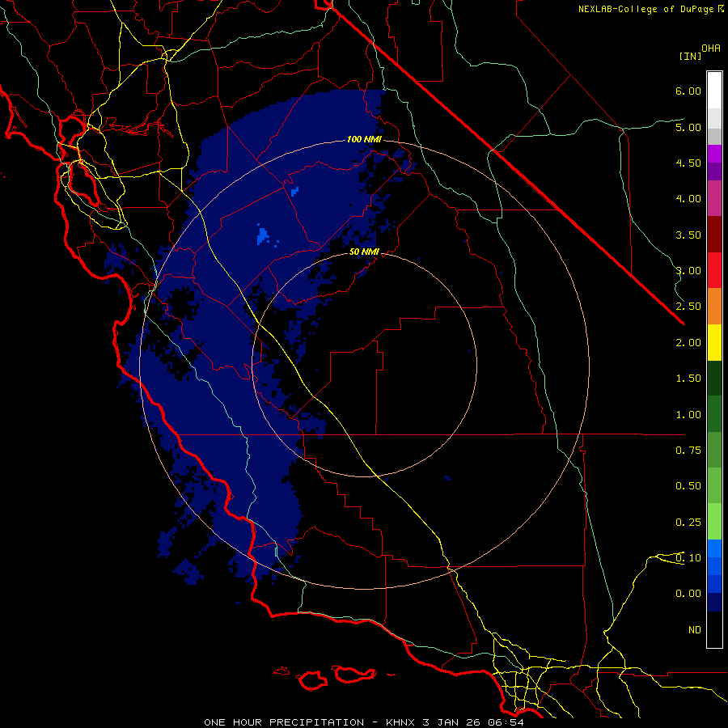Viewport: 728px width, 728px height.
Task: Select the bright red legend swatch
Action: point(714,270)
